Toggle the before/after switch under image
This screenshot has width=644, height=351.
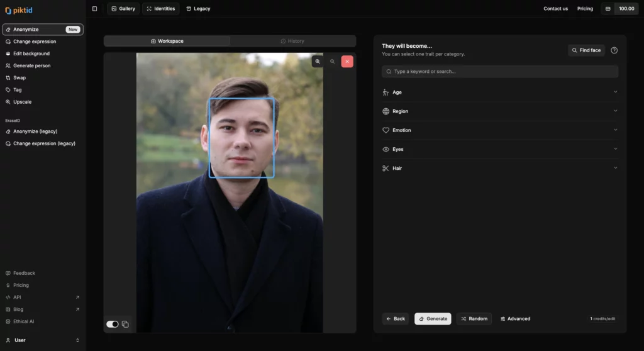point(112,325)
